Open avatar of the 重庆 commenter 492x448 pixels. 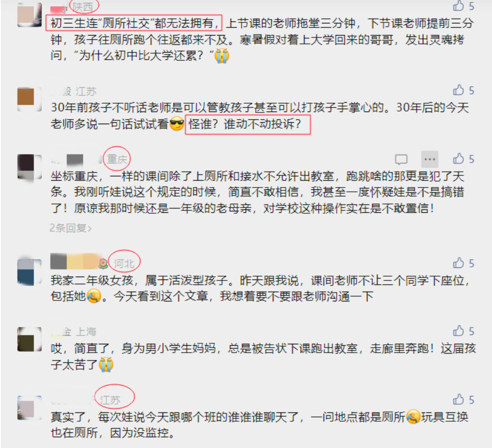tap(30, 167)
